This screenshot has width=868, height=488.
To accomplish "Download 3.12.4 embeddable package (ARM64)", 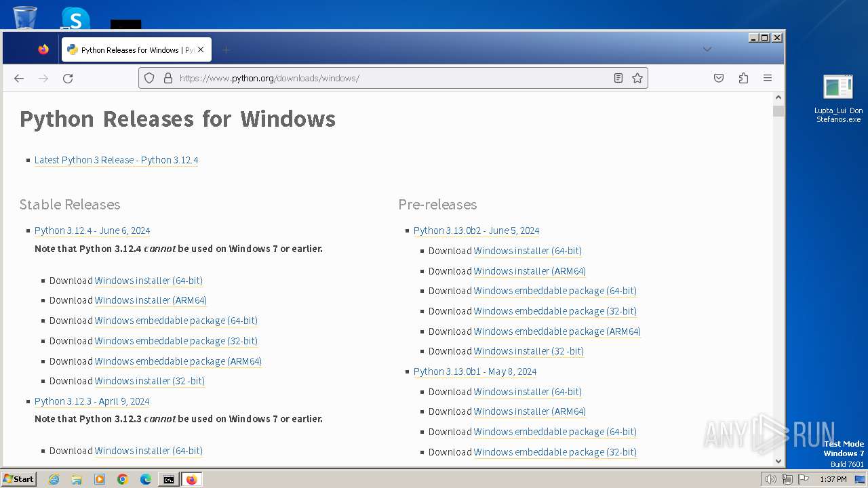I will [x=178, y=361].
